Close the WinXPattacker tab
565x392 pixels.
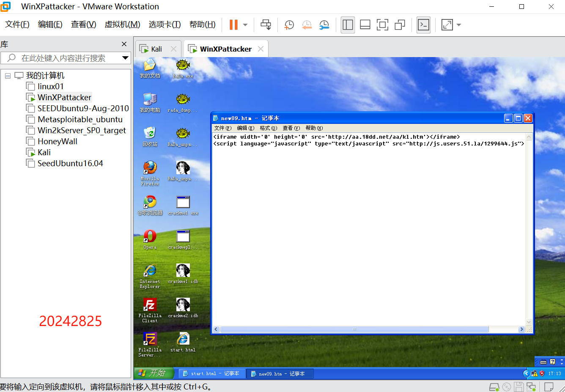click(261, 49)
